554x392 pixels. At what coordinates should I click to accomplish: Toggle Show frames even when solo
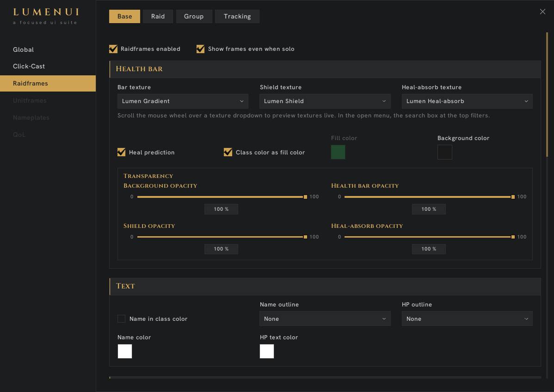200,49
